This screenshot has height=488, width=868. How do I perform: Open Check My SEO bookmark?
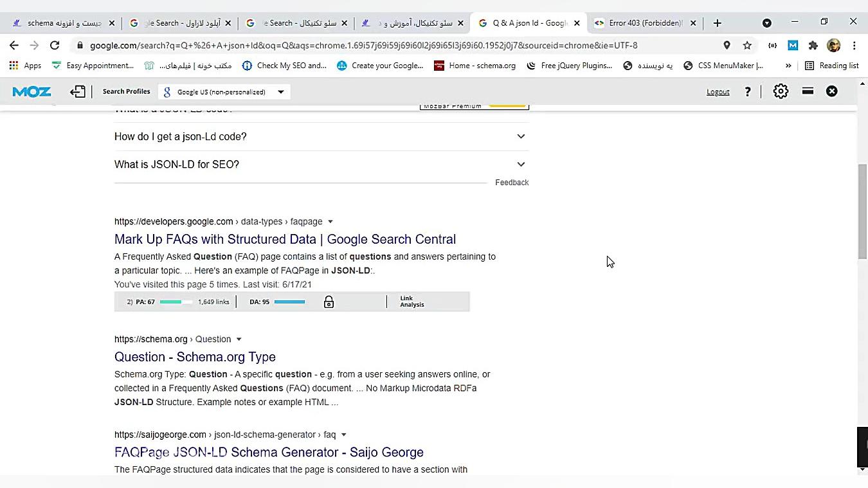[x=284, y=66]
